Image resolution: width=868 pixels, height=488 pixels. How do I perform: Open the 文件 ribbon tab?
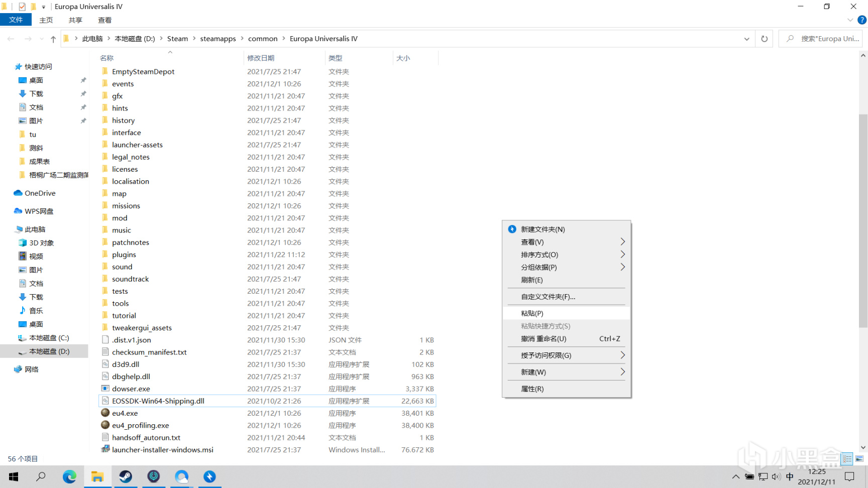(16, 20)
